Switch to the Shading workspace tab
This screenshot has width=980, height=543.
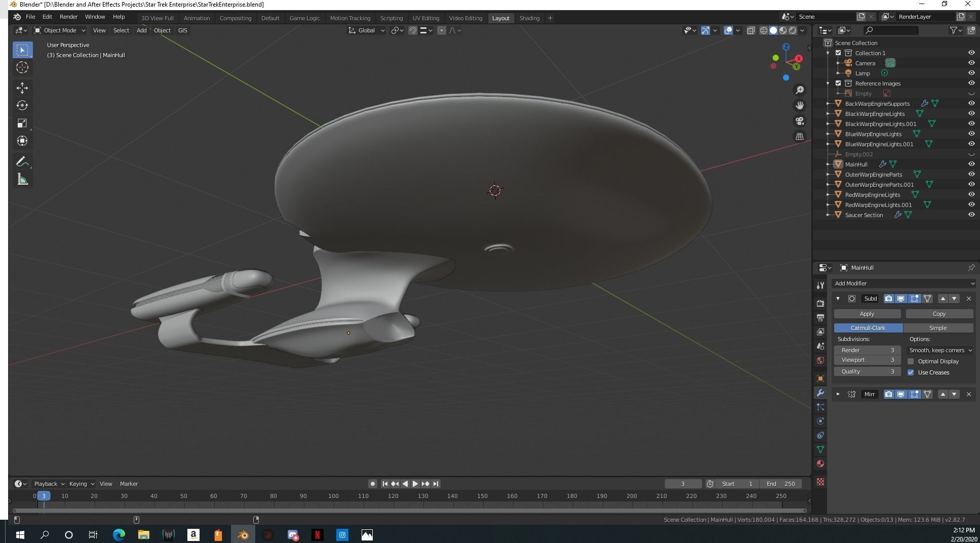coord(529,18)
